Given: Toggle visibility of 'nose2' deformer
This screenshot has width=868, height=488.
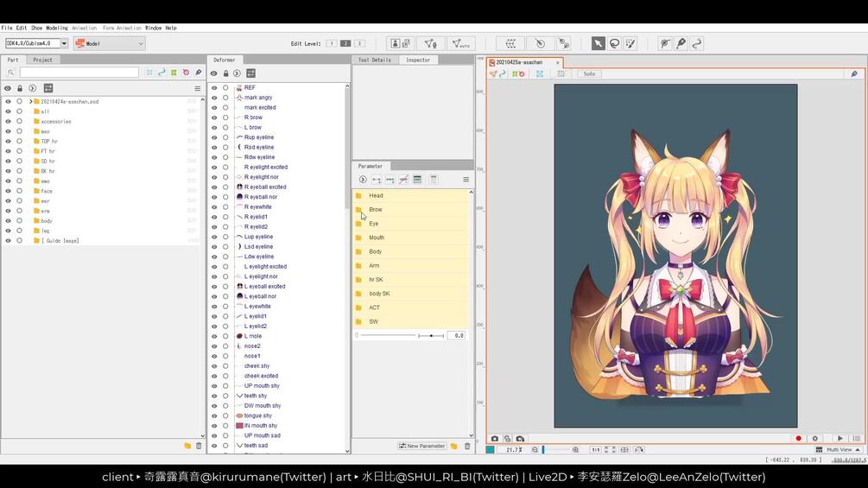Looking at the screenshot, I should pyautogui.click(x=214, y=345).
